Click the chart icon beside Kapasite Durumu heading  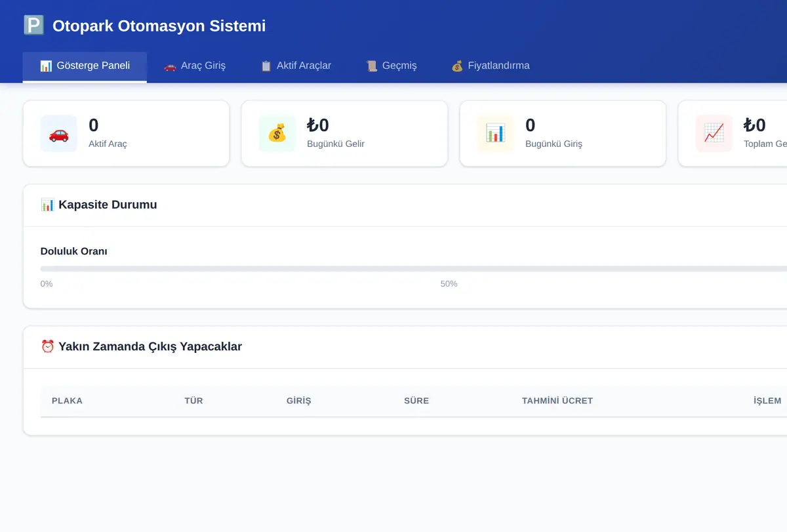pyautogui.click(x=47, y=205)
